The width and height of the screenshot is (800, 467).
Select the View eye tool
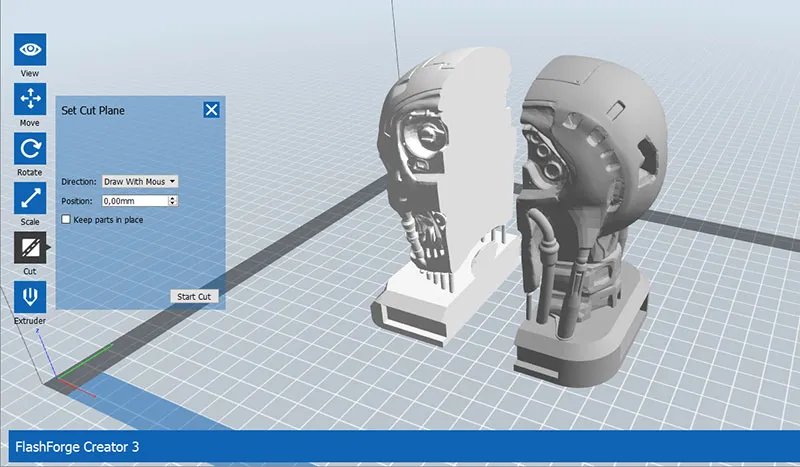pos(30,49)
